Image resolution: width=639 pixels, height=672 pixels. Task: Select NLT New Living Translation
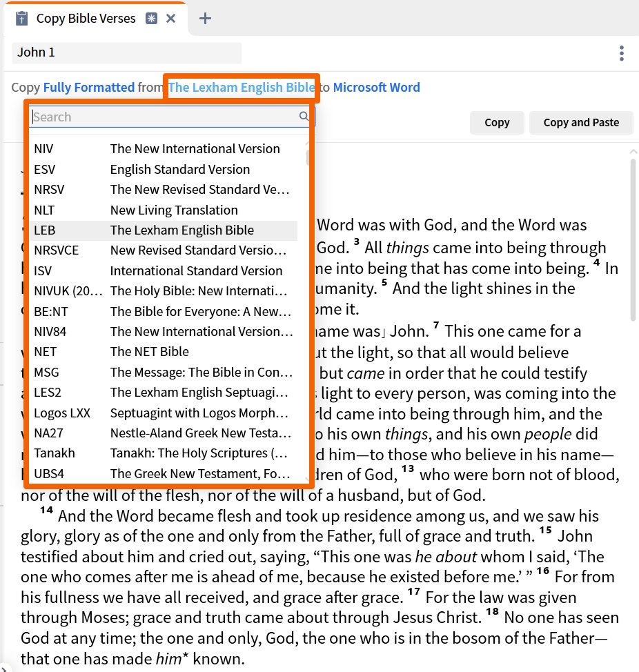164,210
